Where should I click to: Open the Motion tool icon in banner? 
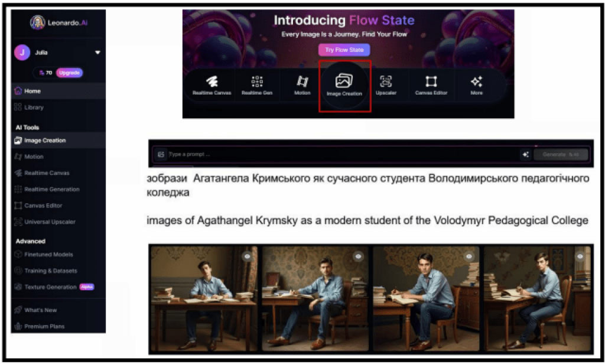coord(302,85)
